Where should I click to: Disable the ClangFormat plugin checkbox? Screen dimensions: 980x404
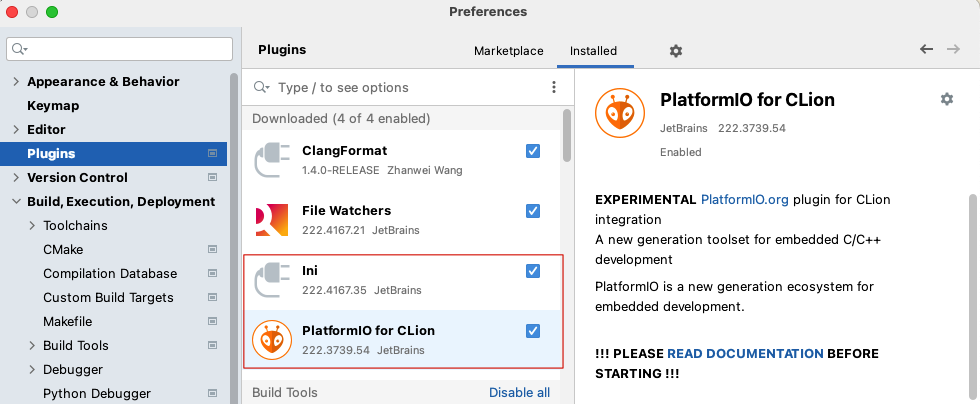(x=533, y=151)
